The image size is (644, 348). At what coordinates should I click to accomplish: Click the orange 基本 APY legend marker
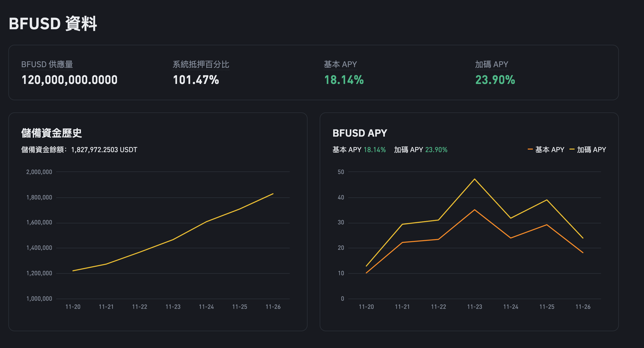(530, 149)
